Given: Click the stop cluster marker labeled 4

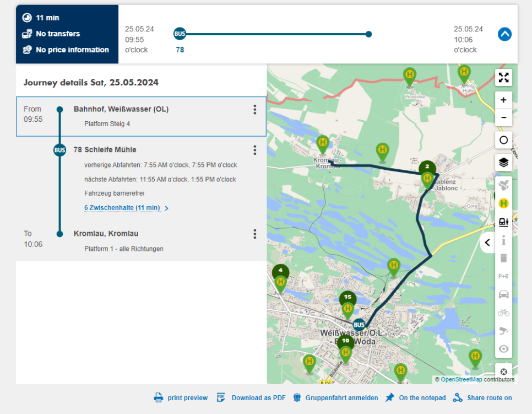Looking at the screenshot, I should (x=280, y=278).
